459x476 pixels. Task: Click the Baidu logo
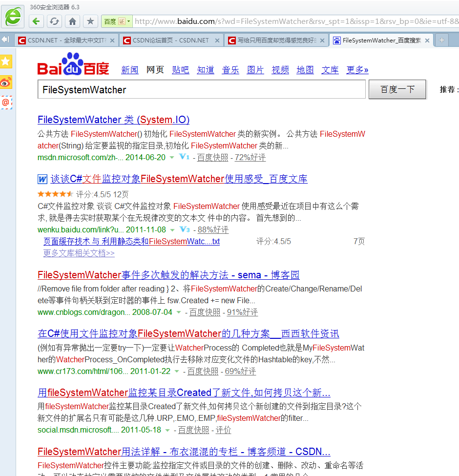pos(73,64)
